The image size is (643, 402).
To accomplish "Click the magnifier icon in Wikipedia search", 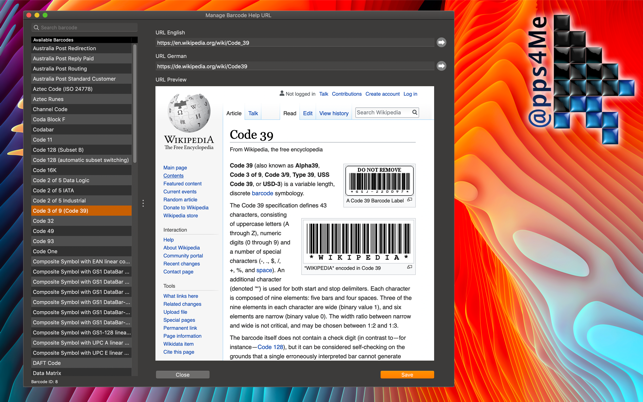I will tap(415, 112).
